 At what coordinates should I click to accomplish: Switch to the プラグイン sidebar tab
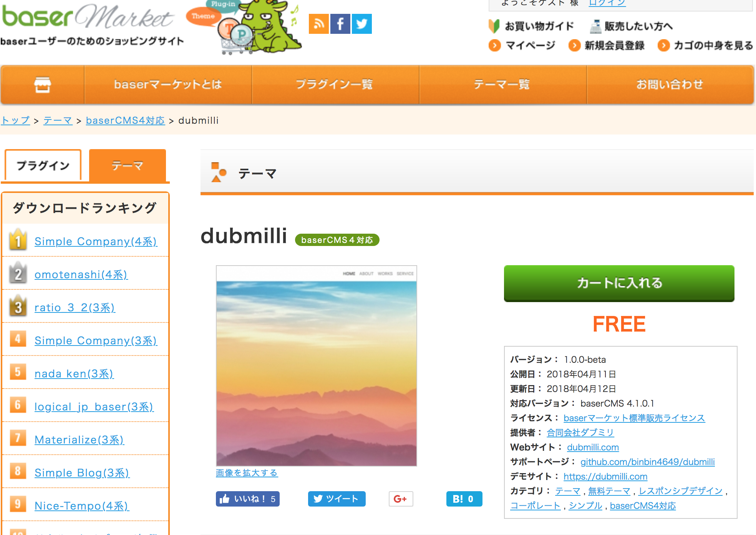click(43, 165)
